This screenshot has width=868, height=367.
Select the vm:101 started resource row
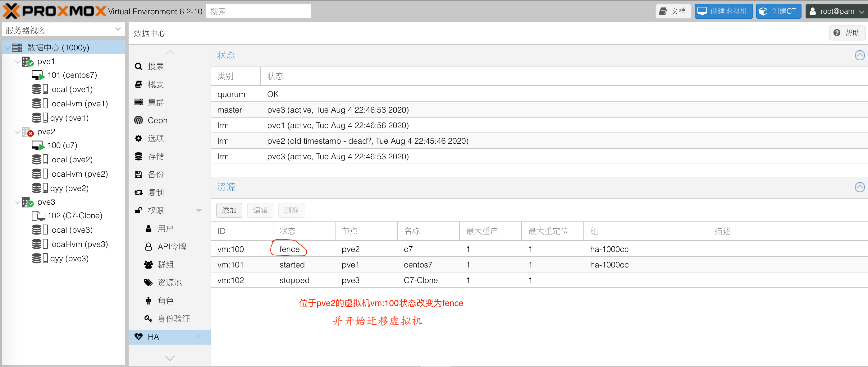click(539, 264)
